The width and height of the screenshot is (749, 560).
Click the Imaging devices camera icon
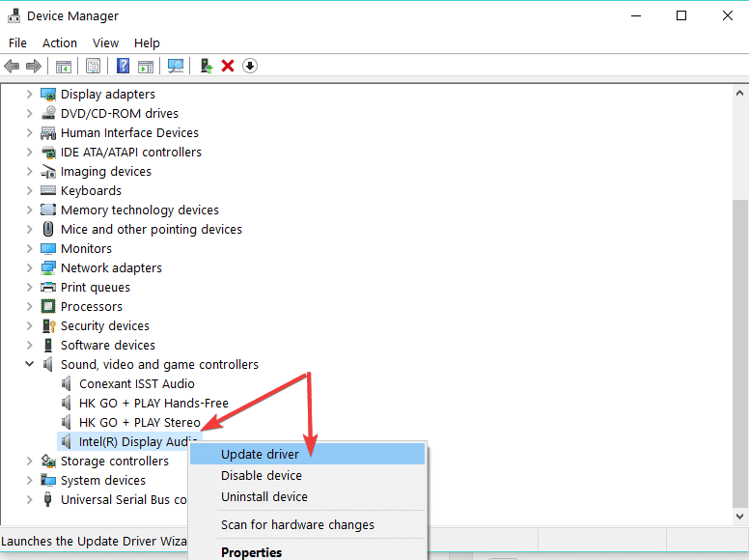tap(47, 172)
